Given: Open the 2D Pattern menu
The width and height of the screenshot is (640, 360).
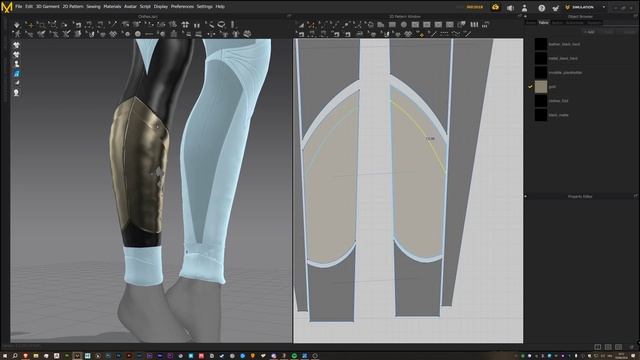Looking at the screenshot, I should point(73,7).
